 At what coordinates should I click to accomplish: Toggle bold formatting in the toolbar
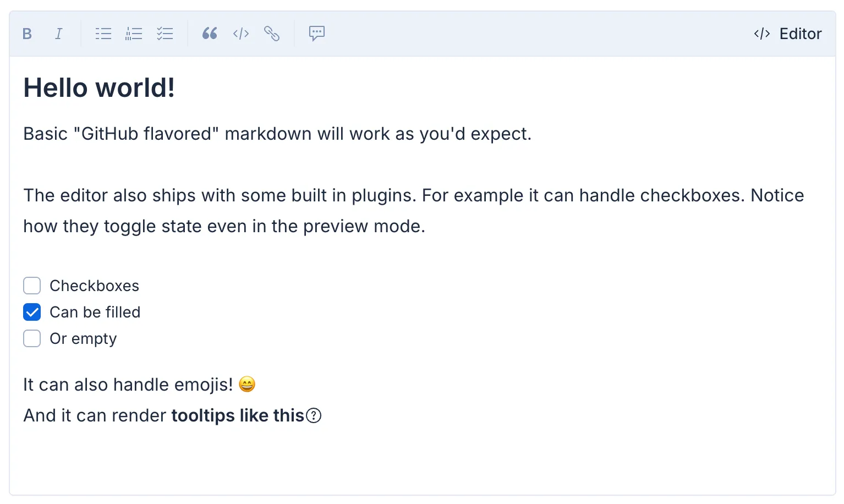pyautogui.click(x=27, y=34)
